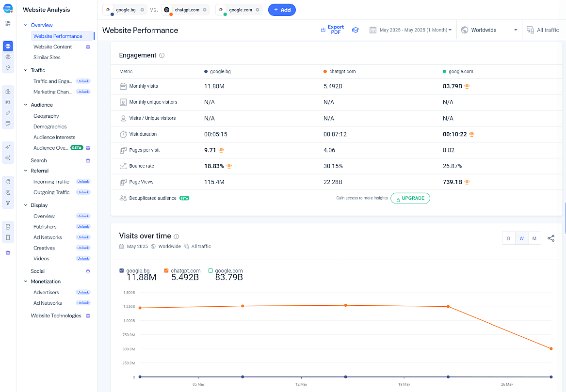Image resolution: width=566 pixels, height=392 pixels.
Task: Click the calendar icon in date selector
Action: 373,30
